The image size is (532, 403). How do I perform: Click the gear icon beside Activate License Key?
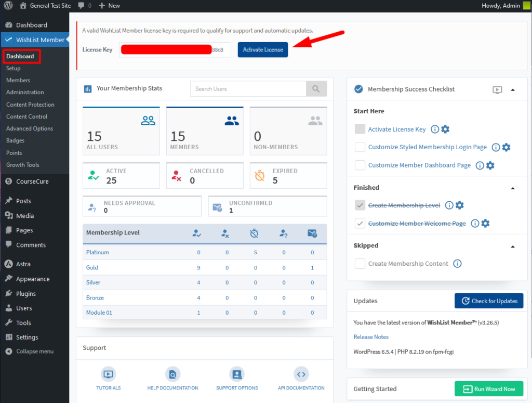tap(445, 128)
